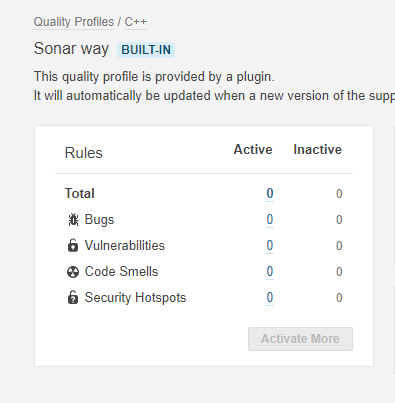
Task: Click the BUILT-IN badge next to Sonar way
Action: (x=146, y=50)
